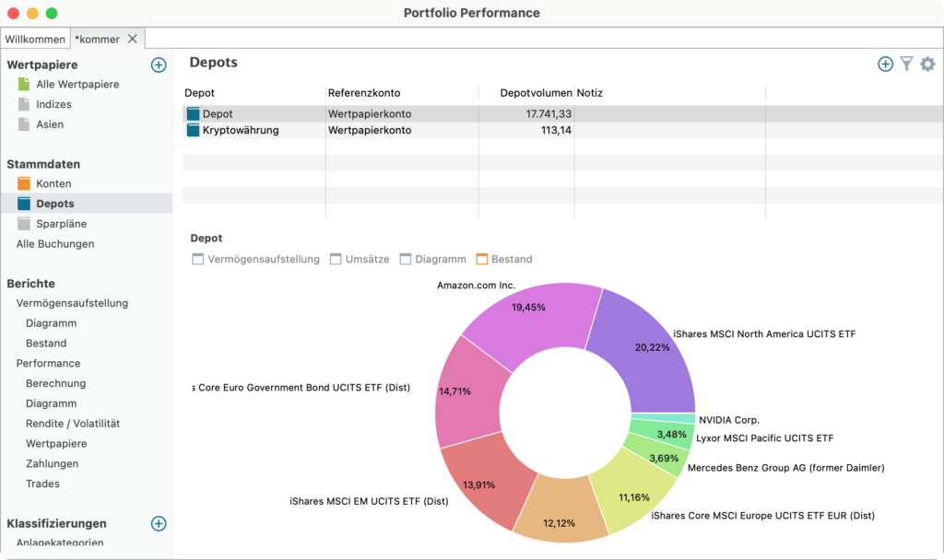Open Konten in Stammdaten

(53, 183)
